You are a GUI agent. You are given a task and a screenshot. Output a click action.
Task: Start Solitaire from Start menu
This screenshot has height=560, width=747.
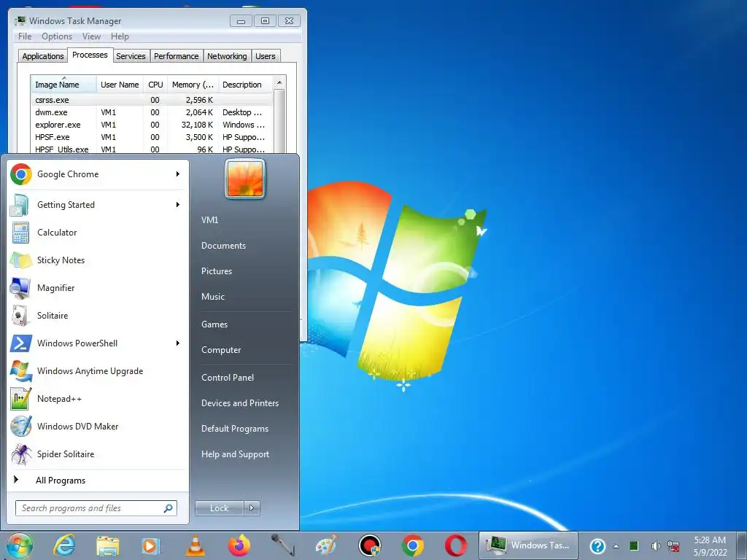[x=98, y=315]
